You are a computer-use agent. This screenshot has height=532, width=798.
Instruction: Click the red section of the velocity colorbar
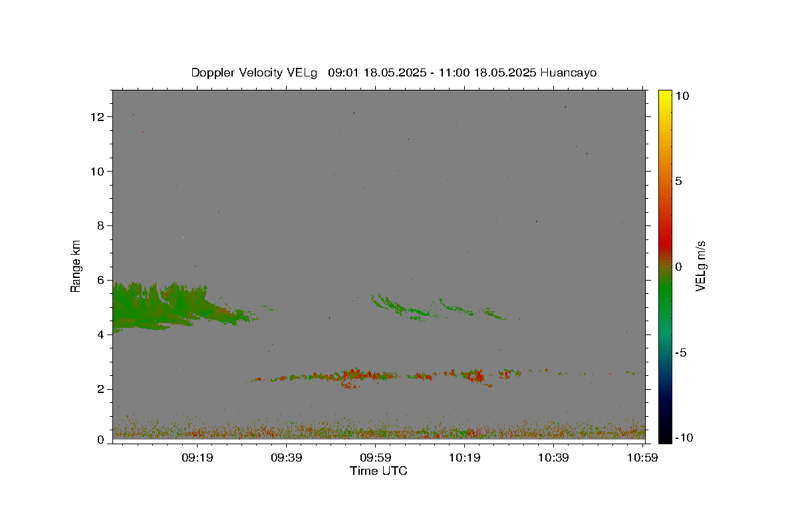coord(665,243)
